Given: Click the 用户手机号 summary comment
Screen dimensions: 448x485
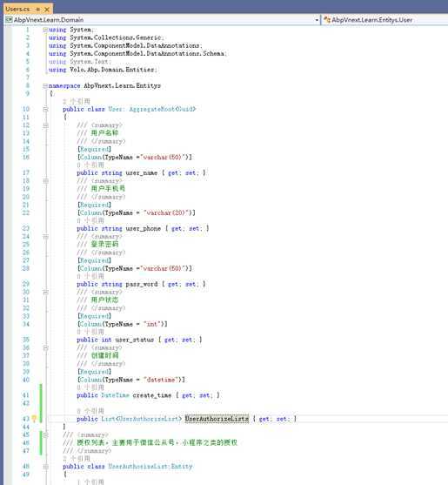Looking at the screenshot, I should 108,189.
